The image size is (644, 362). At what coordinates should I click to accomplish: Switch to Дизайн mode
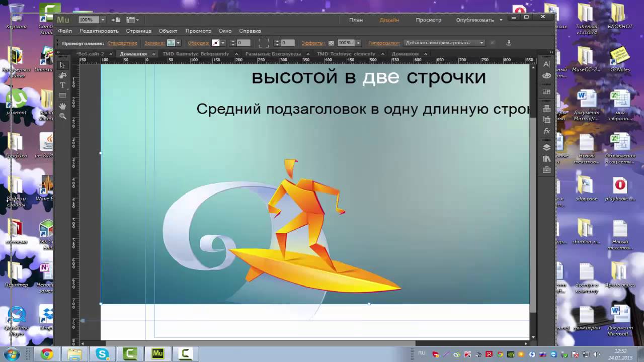(389, 20)
